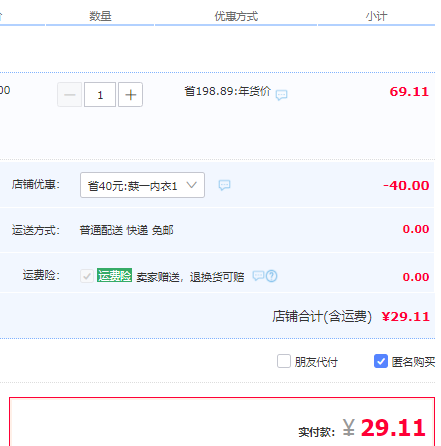Click the chat icon beside 运费险 description
The width and height of the screenshot is (441, 446).
[258, 276]
